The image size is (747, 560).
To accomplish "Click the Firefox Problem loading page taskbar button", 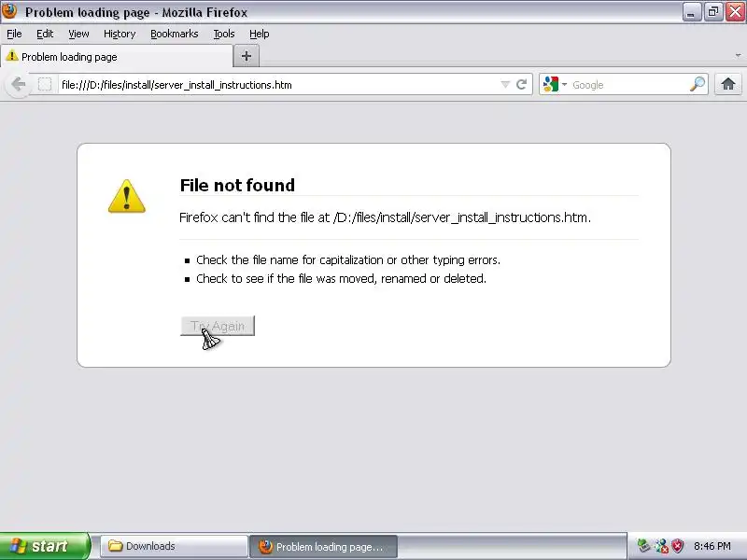I will [323, 547].
